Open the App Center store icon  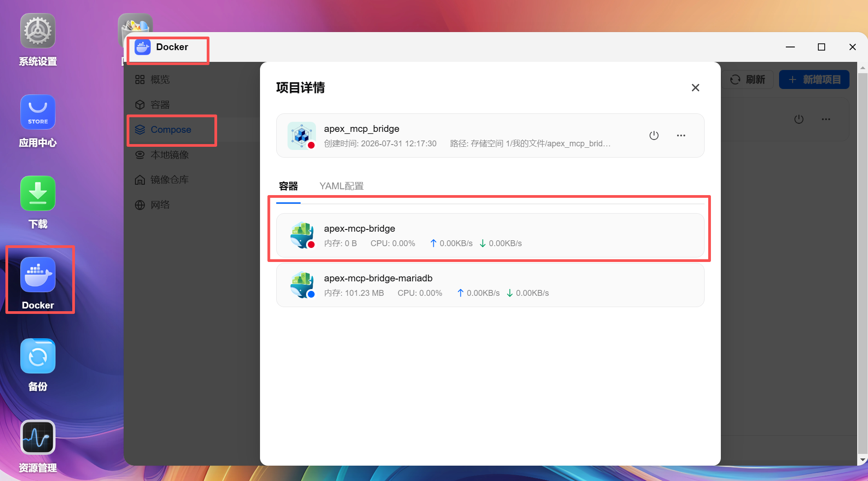tap(38, 112)
